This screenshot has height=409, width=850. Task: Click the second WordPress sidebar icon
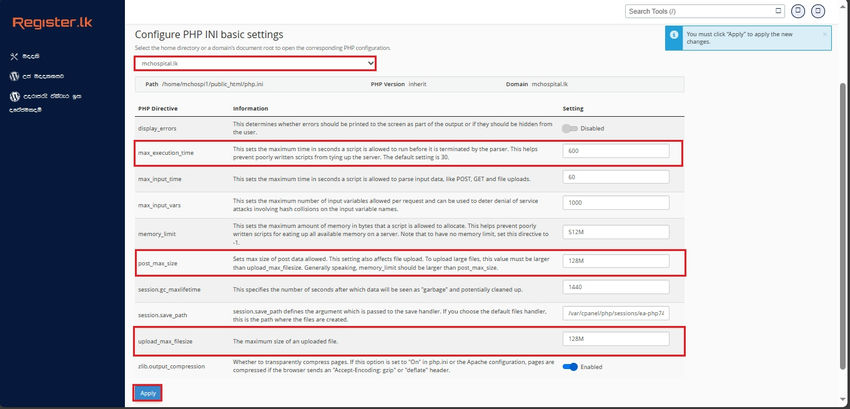coord(15,97)
